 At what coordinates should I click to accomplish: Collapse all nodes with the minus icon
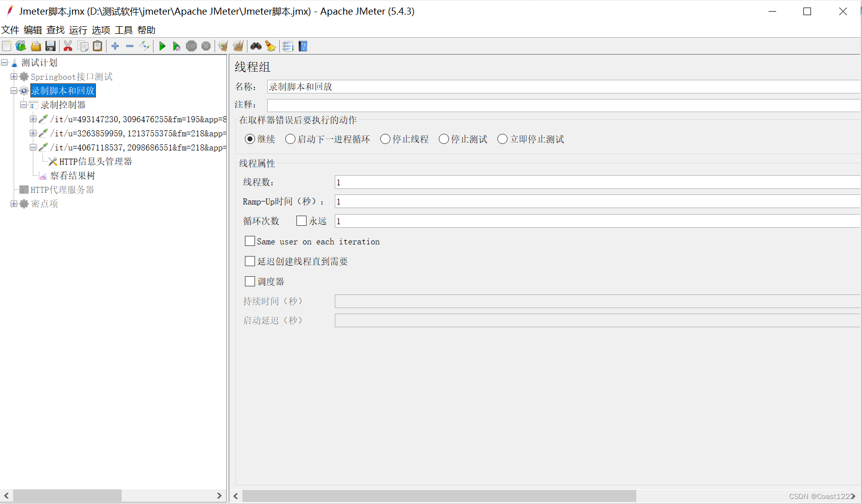click(x=130, y=46)
